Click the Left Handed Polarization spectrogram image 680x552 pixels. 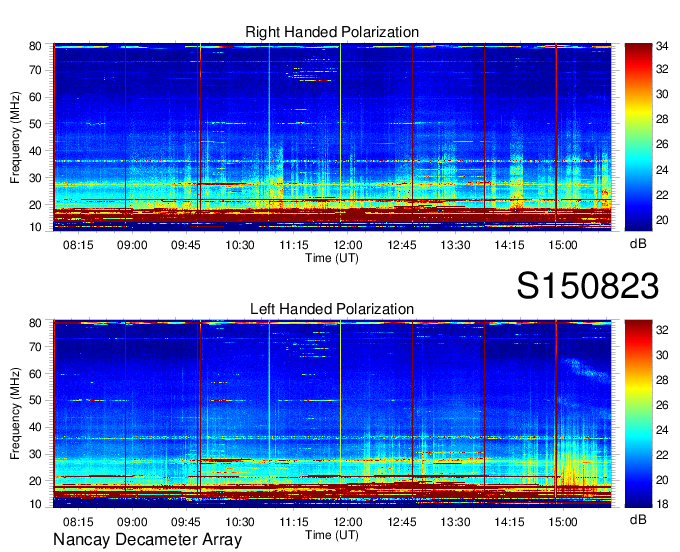click(x=332, y=414)
